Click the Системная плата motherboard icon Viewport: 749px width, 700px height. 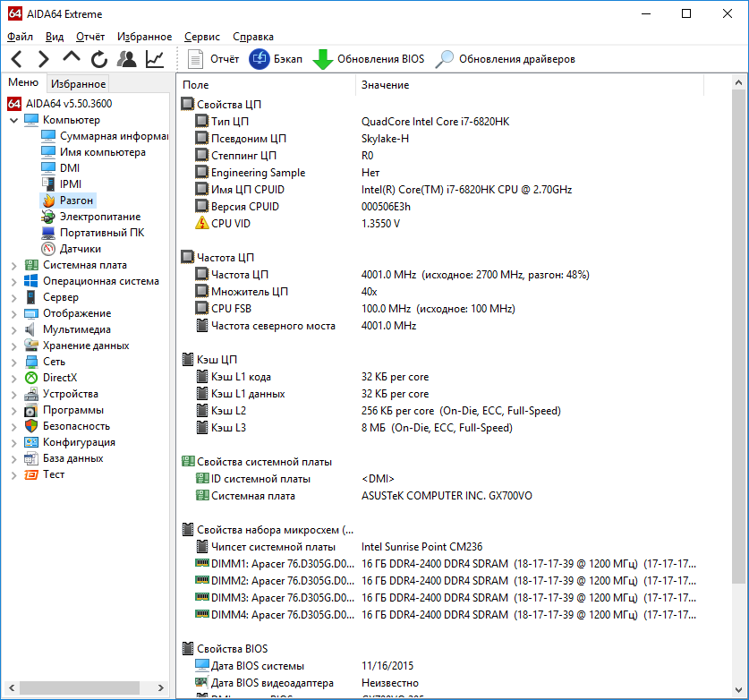pos(31,265)
